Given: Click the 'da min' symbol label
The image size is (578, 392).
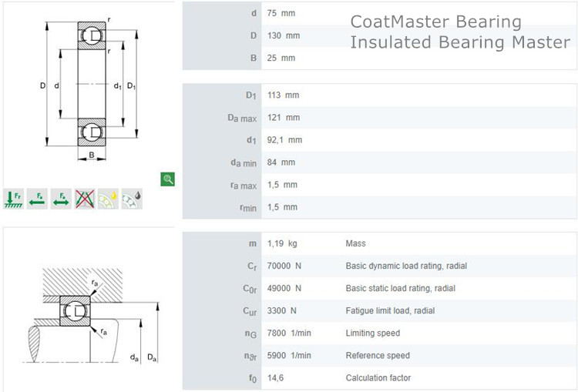Looking at the screenshot, I should (244, 162).
